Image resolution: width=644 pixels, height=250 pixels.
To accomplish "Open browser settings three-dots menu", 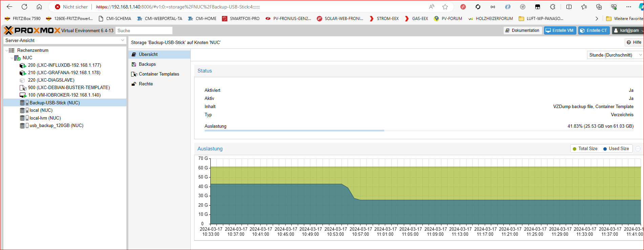I will click(x=629, y=7).
